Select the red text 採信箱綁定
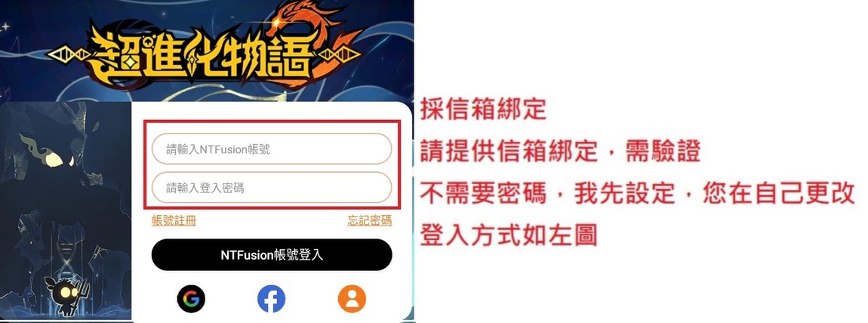Screen dimensions: 868x323 [x=483, y=109]
